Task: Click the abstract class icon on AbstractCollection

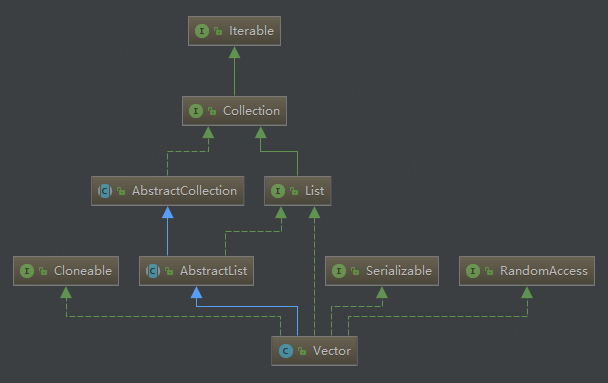Action: [x=105, y=191]
